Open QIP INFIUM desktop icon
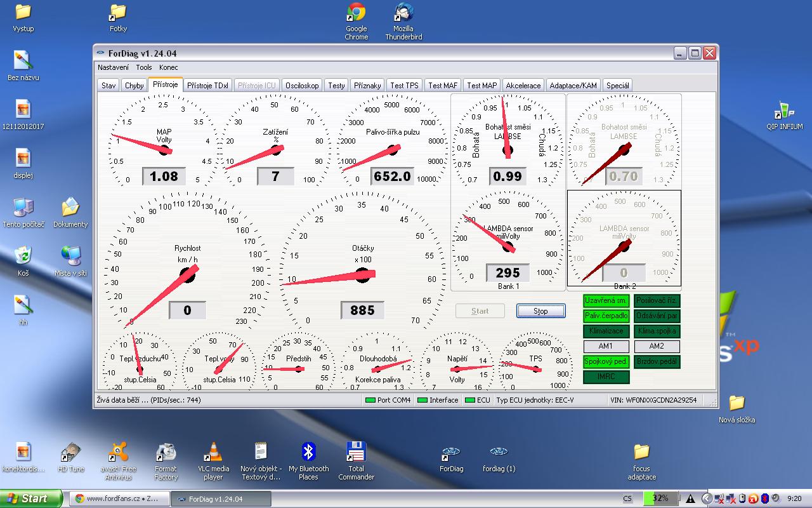The height and width of the screenshot is (508, 812). click(x=784, y=112)
